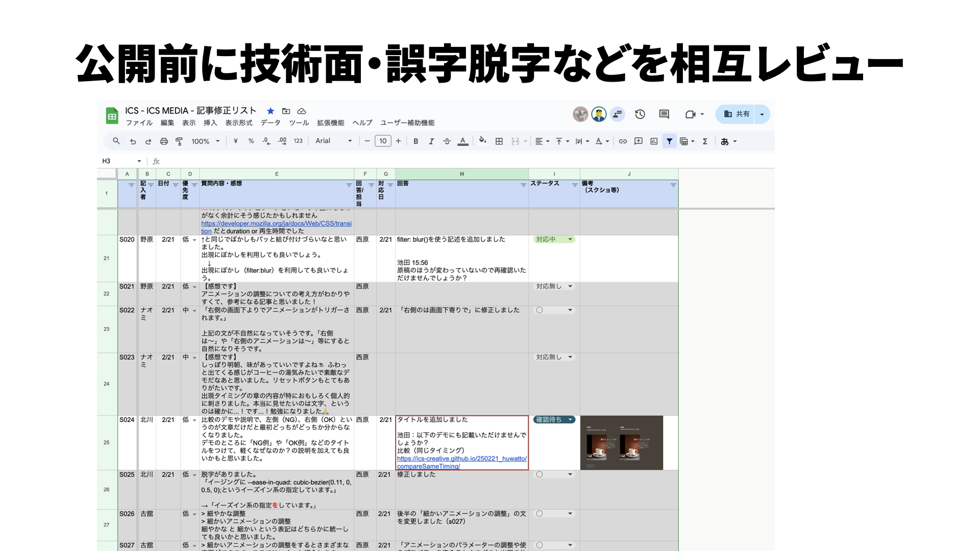
Task: Open version history clock icon
Action: pyautogui.click(x=640, y=114)
